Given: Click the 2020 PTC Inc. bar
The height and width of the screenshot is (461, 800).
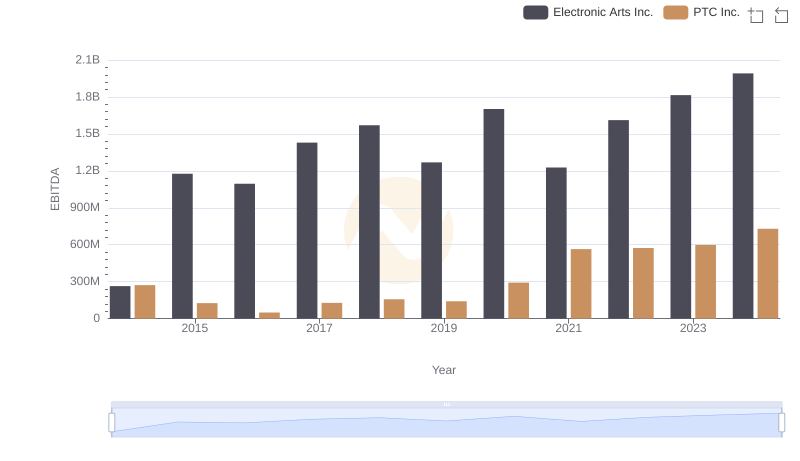Looking at the screenshot, I should click(519, 301).
